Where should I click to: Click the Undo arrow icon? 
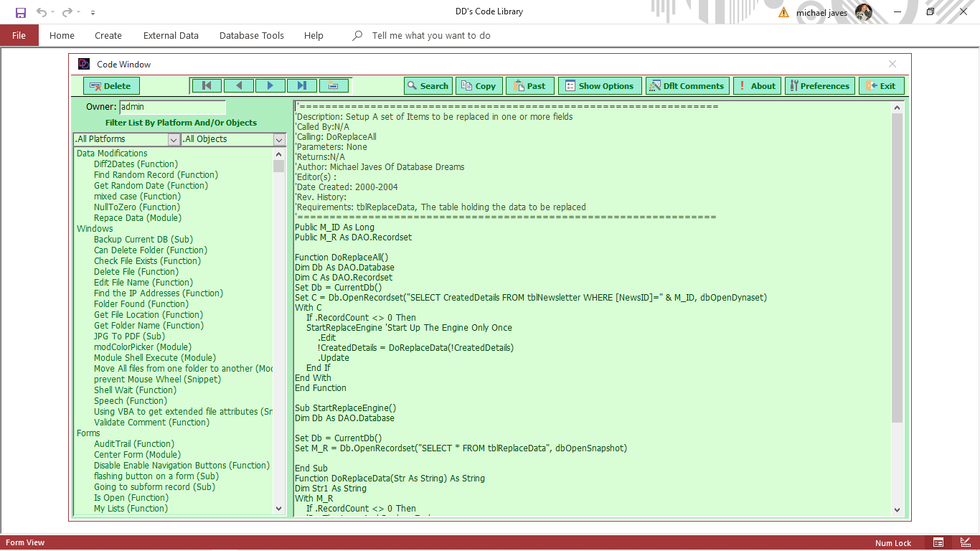click(x=42, y=12)
